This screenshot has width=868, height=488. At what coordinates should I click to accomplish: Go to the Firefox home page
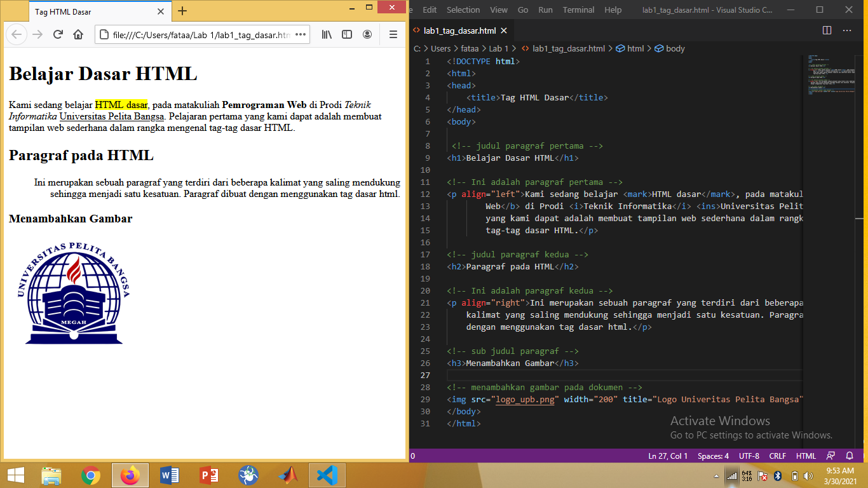pos(78,35)
